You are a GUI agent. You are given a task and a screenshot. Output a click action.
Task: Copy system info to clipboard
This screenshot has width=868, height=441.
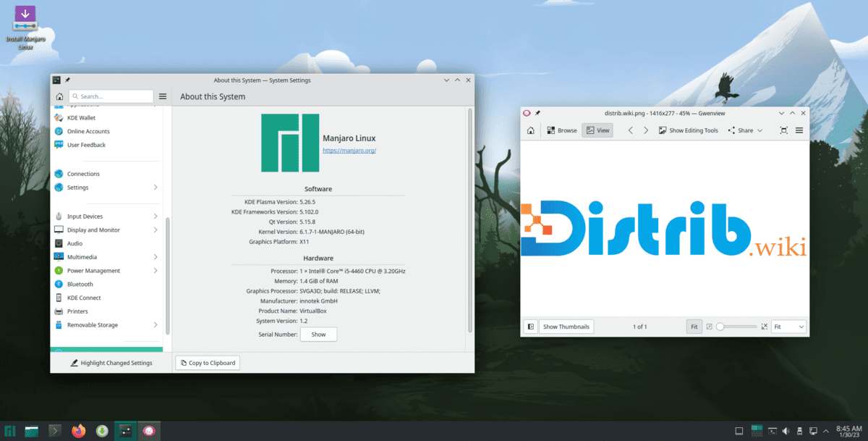point(208,363)
